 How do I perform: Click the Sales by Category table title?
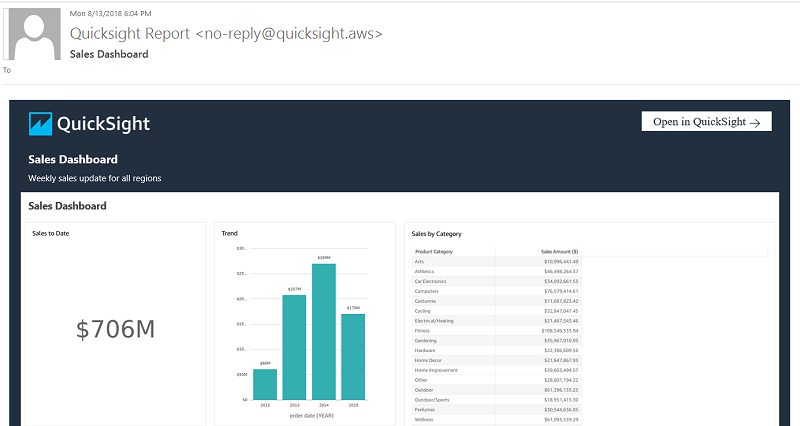click(436, 234)
